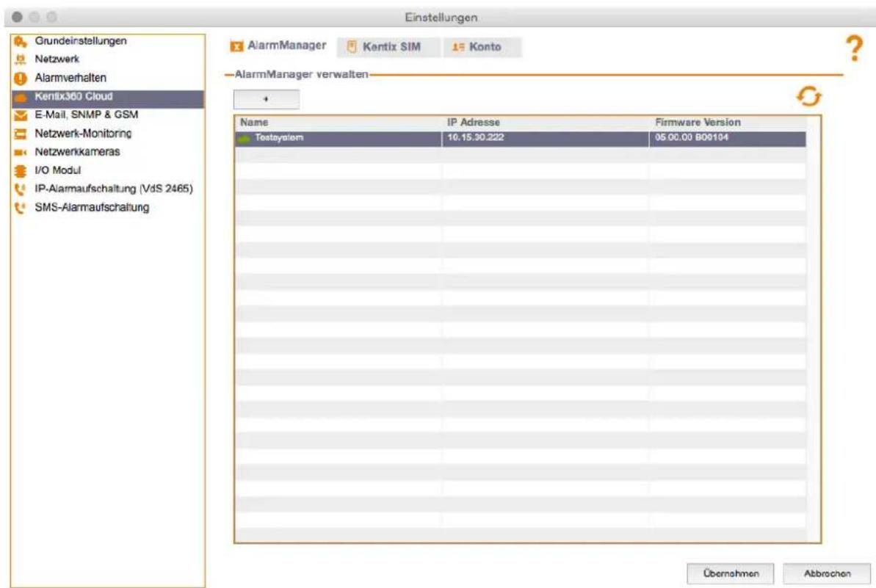Click the Kentix SIM card icon
This screenshot has width=876, height=588.
(x=352, y=47)
